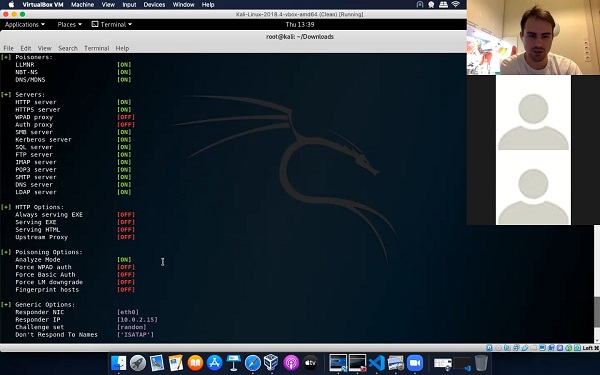Launch Safari from the dock
The image size is (600, 375).
[x=253, y=363]
